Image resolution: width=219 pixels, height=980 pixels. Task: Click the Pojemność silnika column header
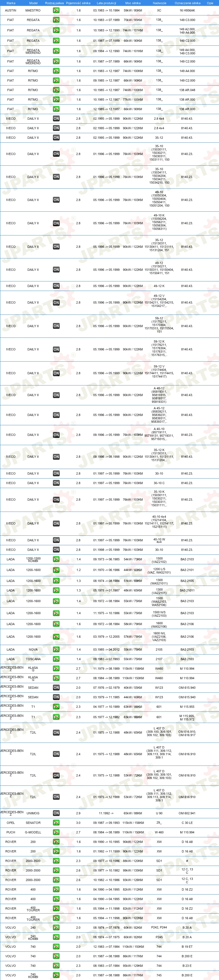(78, 3)
